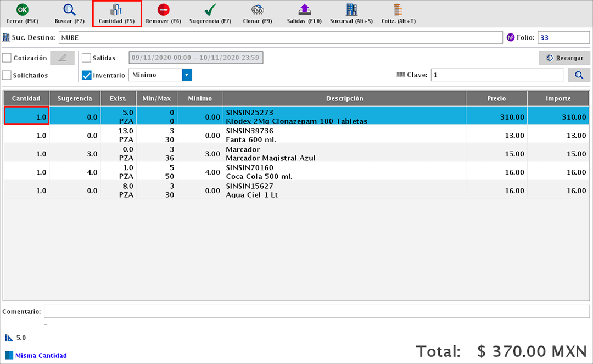Click the Recargar button
Viewport: 593px width, 364px height.
pos(564,58)
